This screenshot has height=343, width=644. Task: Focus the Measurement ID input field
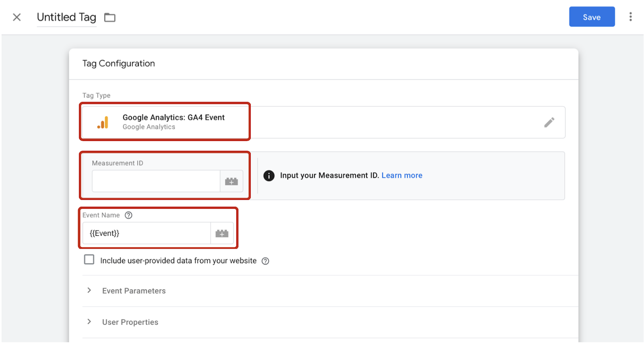(x=156, y=181)
